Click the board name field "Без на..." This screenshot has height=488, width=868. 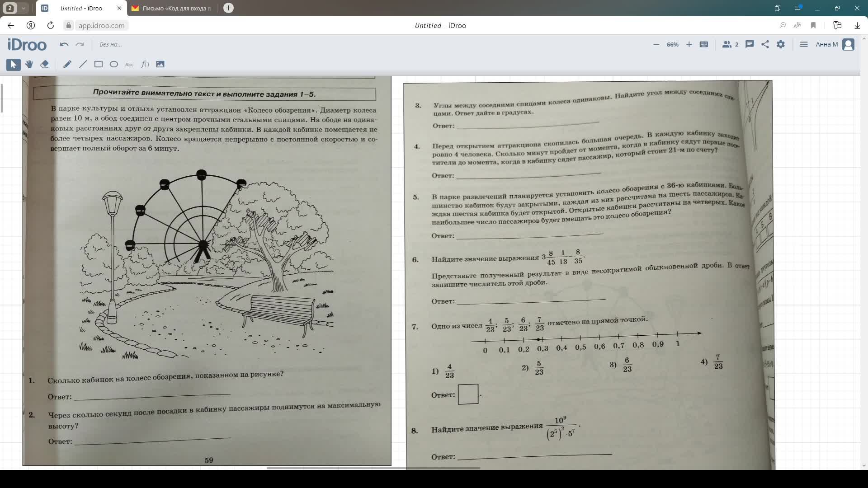point(111,44)
